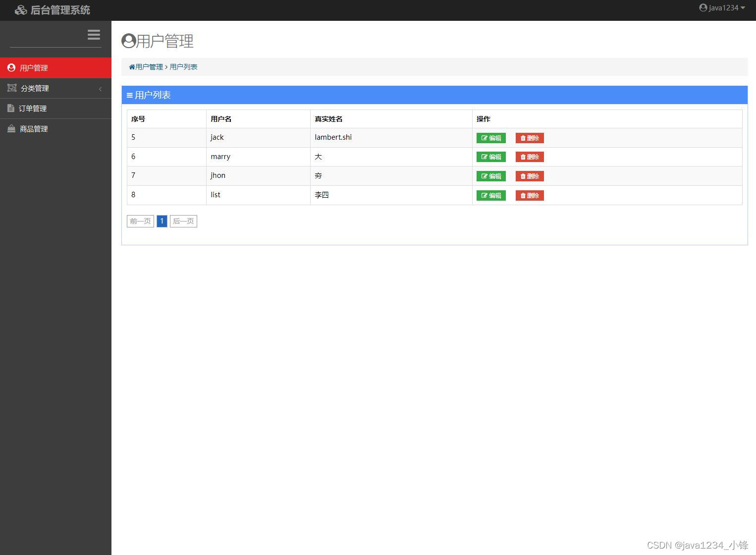
Task: Open the java1234 account dropdown arrow
Action: (743, 8)
